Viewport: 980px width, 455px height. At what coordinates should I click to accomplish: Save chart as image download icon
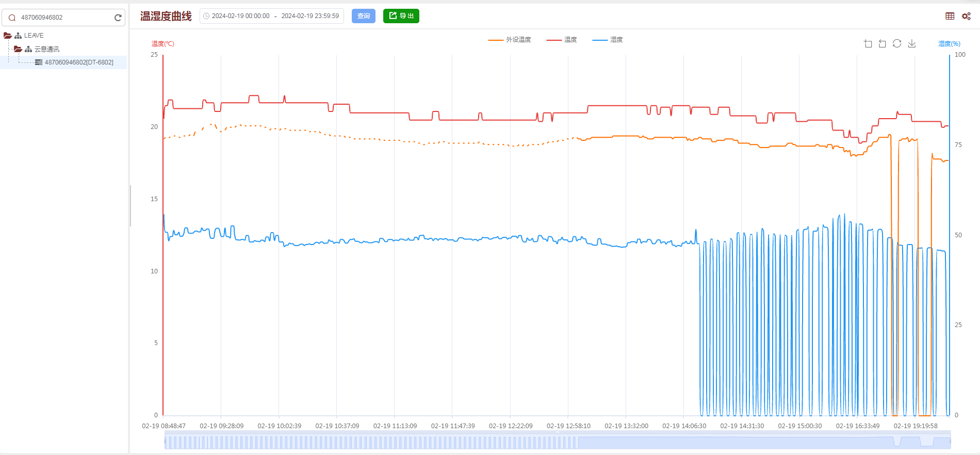tap(912, 44)
